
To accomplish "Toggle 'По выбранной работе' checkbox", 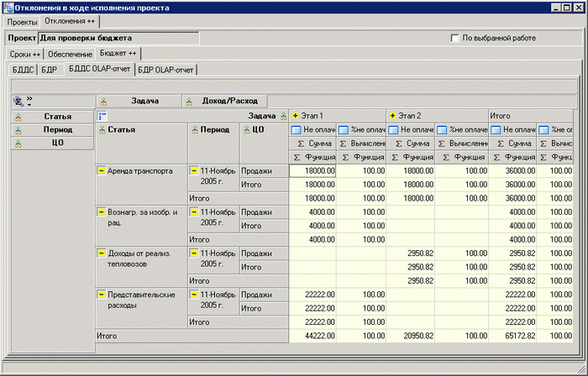I will (x=454, y=39).
